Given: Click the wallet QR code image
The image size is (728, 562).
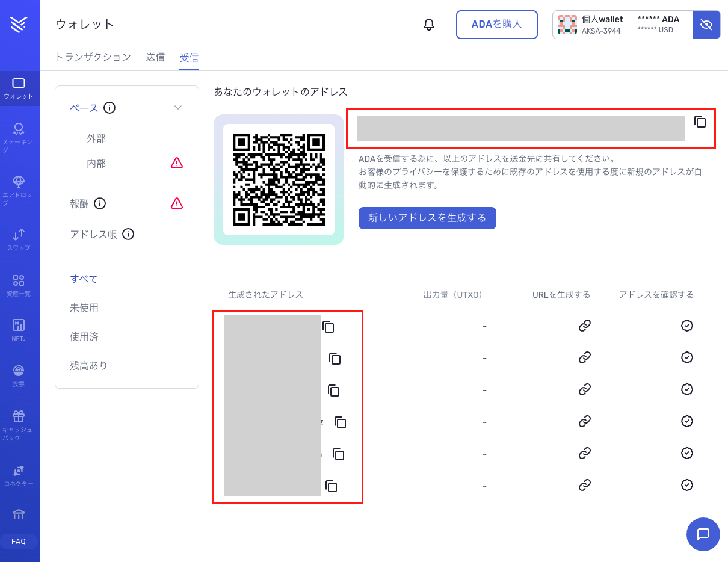Looking at the screenshot, I should 279,179.
